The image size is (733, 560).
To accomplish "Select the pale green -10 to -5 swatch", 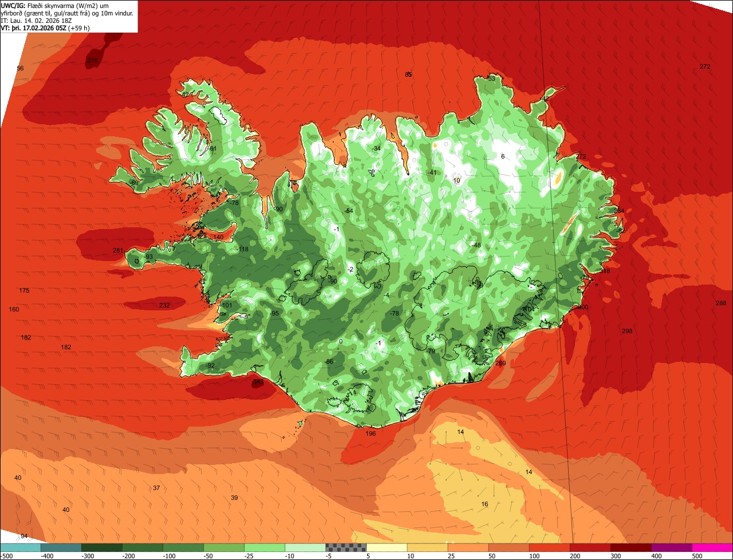I will click(305, 547).
